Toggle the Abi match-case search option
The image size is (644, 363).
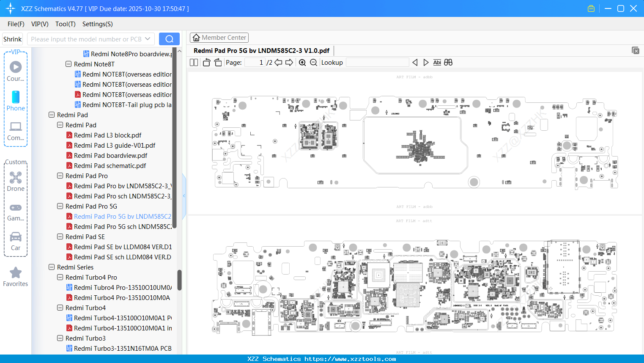point(437,63)
